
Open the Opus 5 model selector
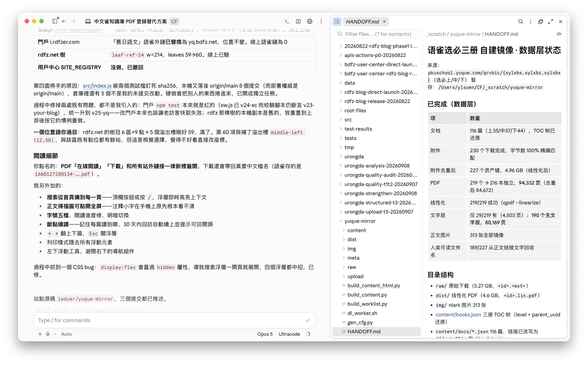coord(265,334)
